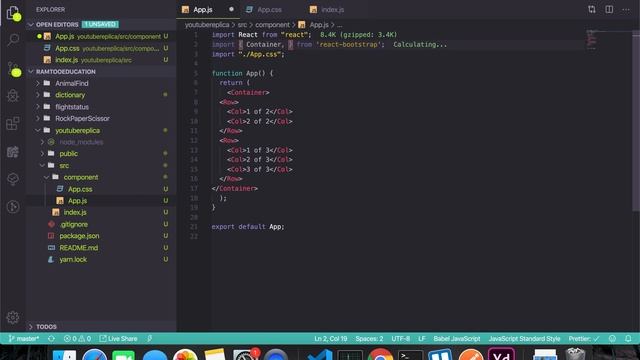The width and height of the screenshot is (640, 360).
Task: Click the editor vertical scrollbar
Action: 636,120
